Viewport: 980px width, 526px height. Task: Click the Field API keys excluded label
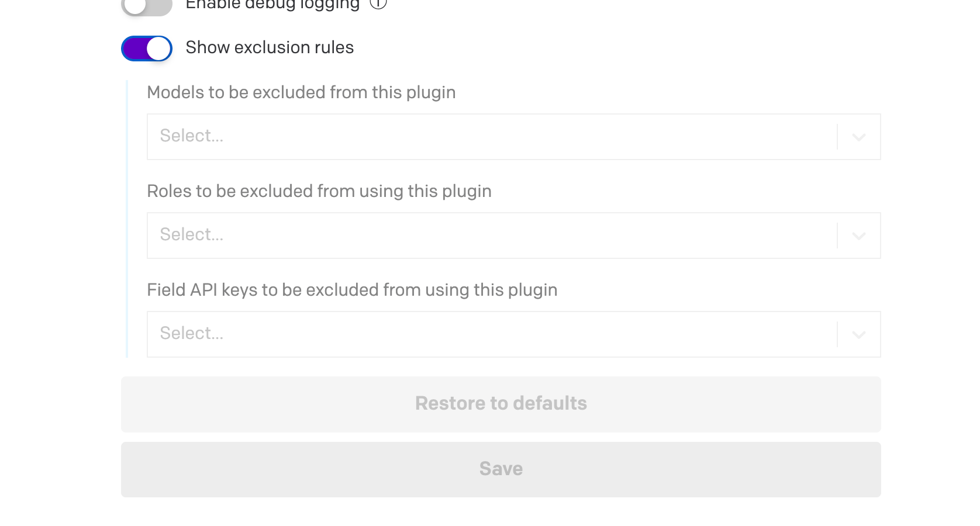point(352,290)
